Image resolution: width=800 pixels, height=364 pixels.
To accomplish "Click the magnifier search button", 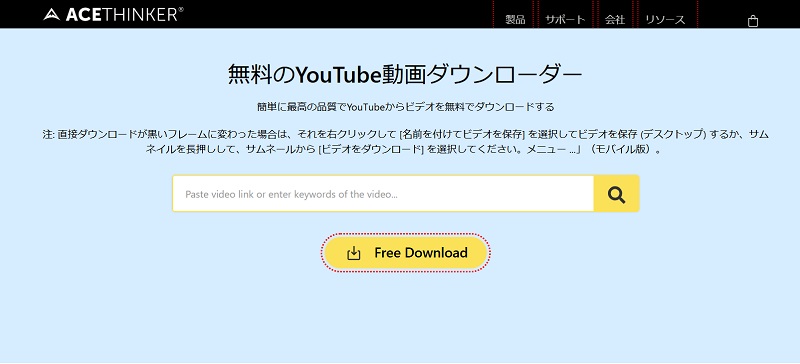I will coord(616,194).
